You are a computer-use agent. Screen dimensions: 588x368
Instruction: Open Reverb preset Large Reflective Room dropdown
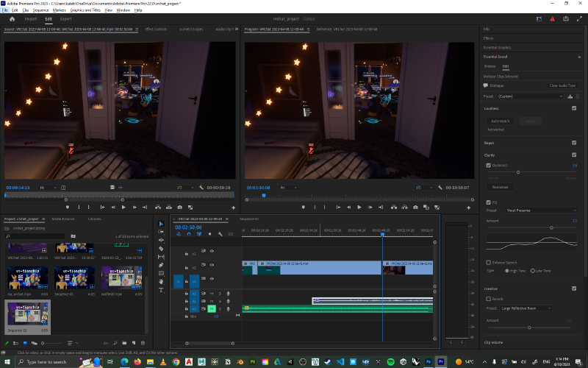click(526, 308)
